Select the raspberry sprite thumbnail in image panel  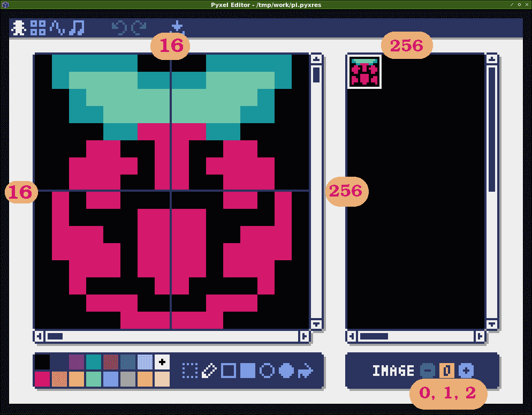click(x=364, y=72)
